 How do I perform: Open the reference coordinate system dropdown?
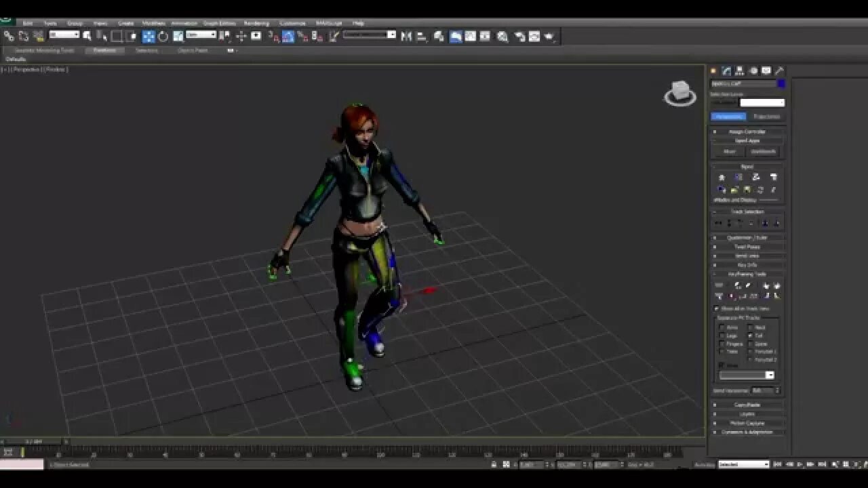(x=201, y=35)
